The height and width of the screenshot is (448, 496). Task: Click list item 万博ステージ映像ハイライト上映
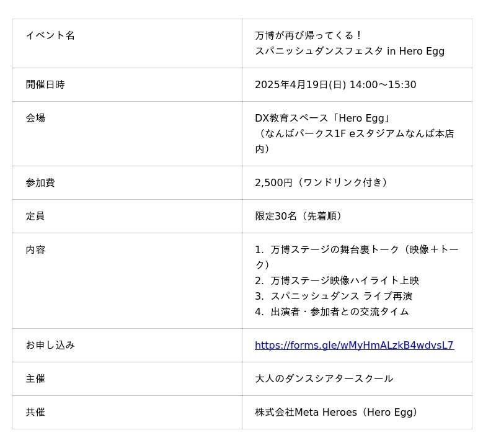pos(345,280)
